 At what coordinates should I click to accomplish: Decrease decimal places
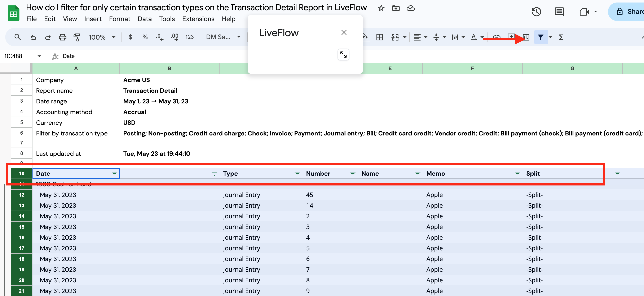pos(159,37)
